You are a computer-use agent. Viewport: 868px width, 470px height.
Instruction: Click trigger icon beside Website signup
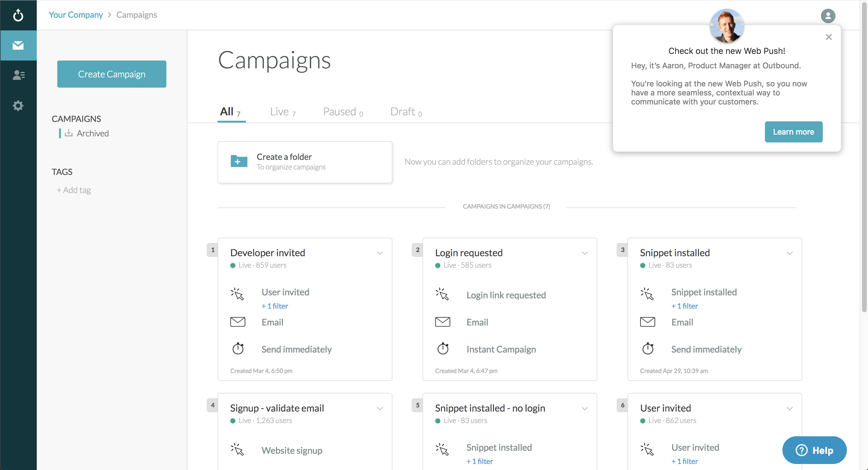point(237,450)
